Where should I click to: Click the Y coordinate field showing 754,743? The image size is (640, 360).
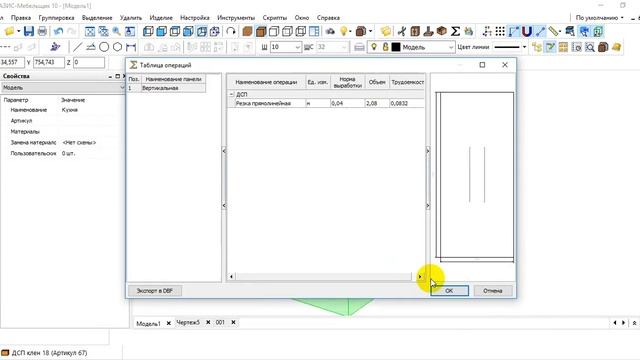point(48,62)
